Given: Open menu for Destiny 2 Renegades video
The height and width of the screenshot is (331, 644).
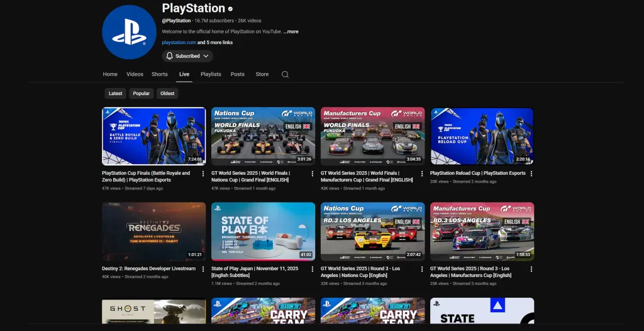Looking at the screenshot, I should 203,269.
